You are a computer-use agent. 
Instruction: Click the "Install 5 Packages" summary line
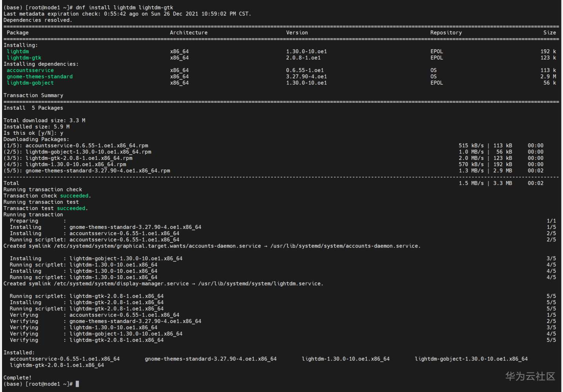point(33,108)
